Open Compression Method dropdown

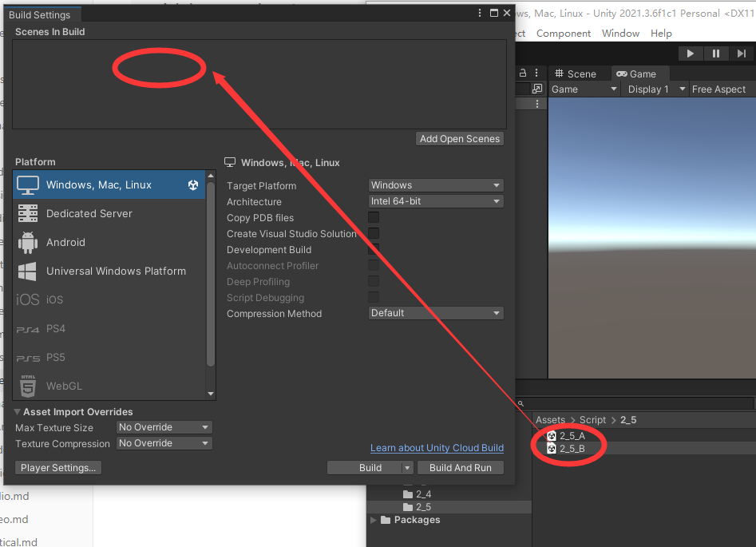tap(436, 313)
